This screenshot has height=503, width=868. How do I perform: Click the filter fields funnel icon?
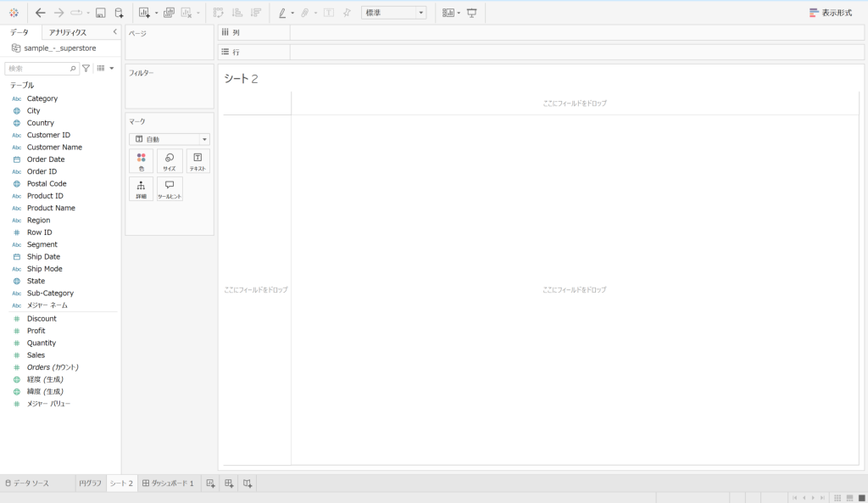pos(86,68)
